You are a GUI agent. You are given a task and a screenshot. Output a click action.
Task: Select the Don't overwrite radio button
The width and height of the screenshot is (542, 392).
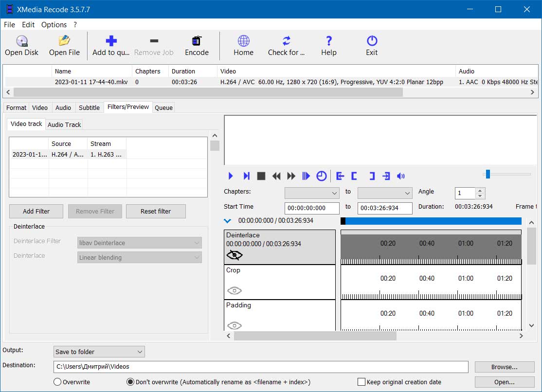click(x=130, y=382)
